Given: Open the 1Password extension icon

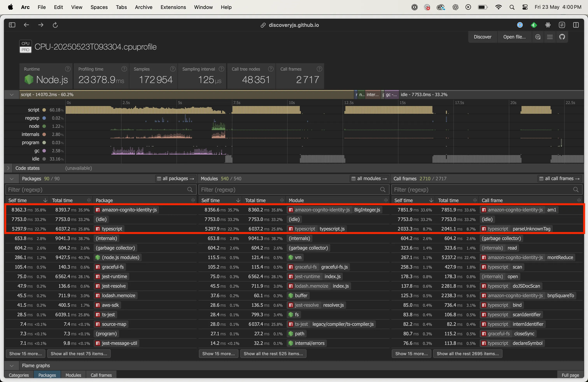Looking at the screenshot, I should [520, 25].
